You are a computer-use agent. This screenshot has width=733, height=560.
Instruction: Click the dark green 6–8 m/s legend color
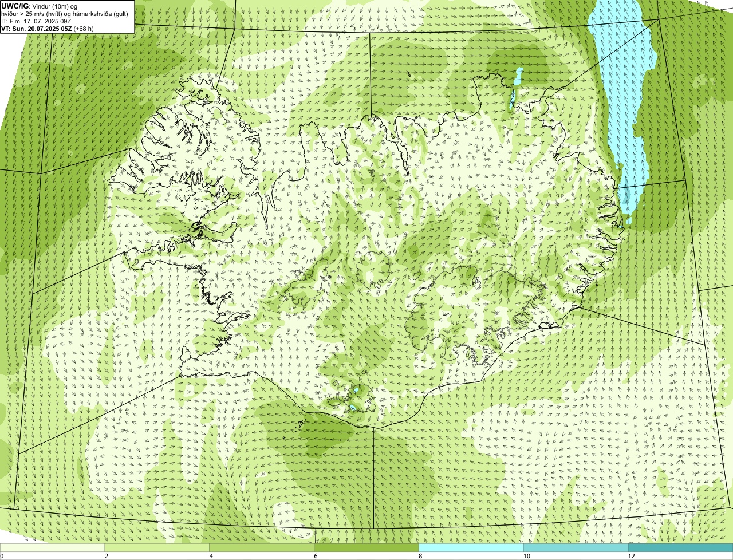pos(367,547)
